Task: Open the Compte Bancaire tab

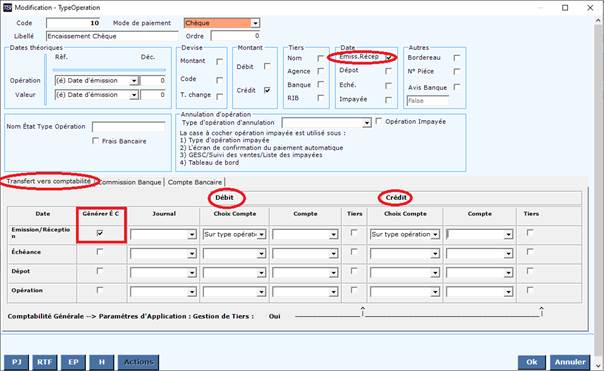Action: [195, 182]
